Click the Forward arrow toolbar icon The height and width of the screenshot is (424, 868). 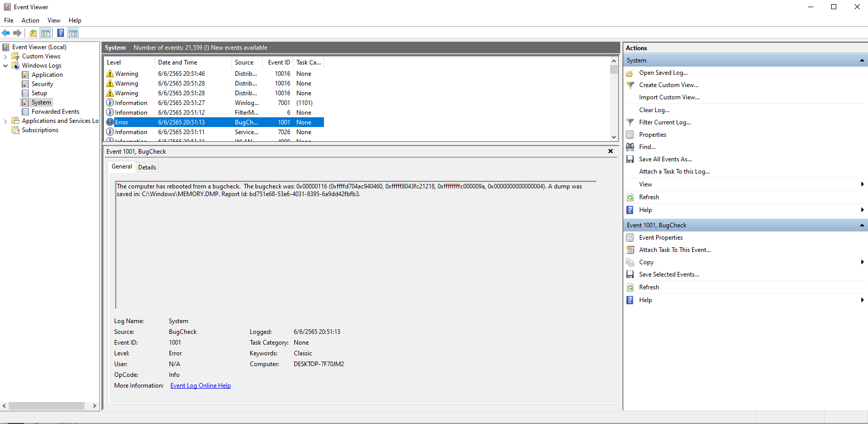17,33
